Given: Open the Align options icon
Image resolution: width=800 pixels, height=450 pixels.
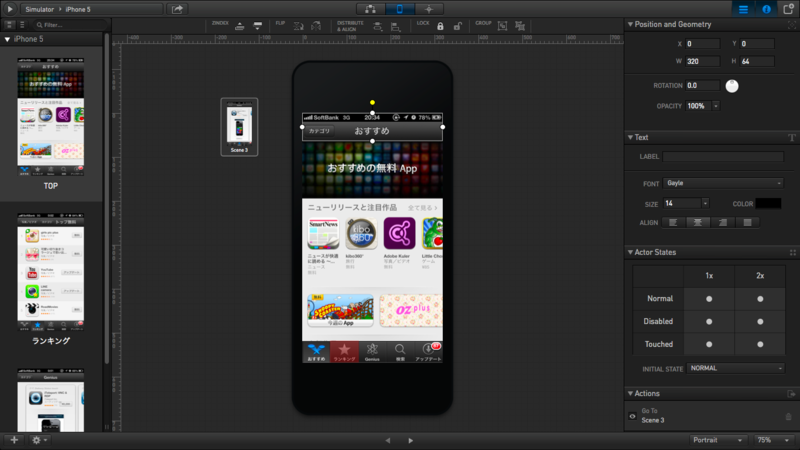Looking at the screenshot, I should (x=395, y=27).
